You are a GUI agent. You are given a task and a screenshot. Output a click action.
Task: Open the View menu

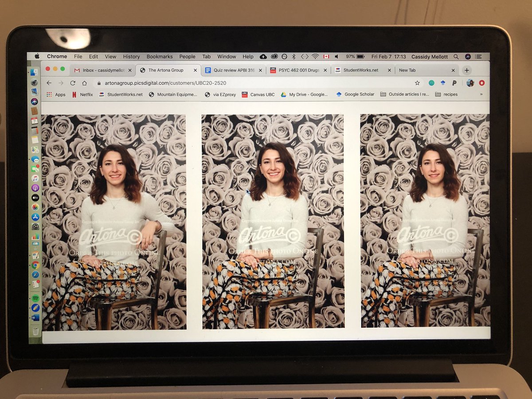(110, 56)
